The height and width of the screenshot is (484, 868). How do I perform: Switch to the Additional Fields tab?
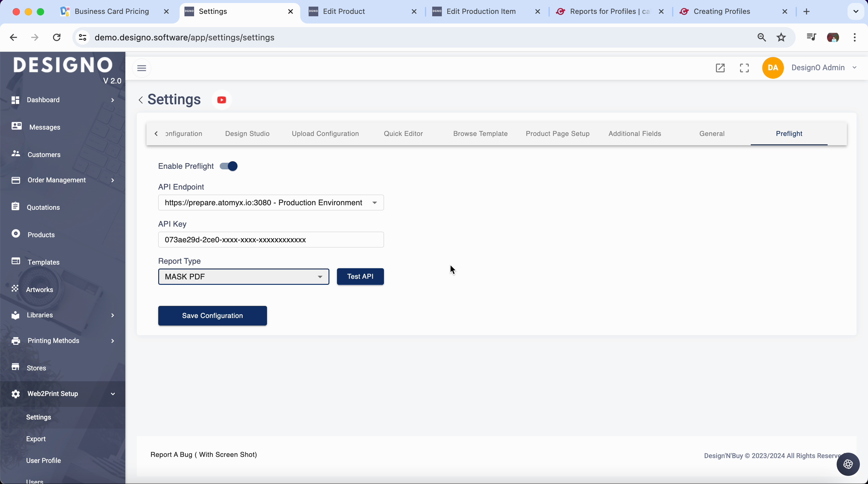(x=634, y=134)
